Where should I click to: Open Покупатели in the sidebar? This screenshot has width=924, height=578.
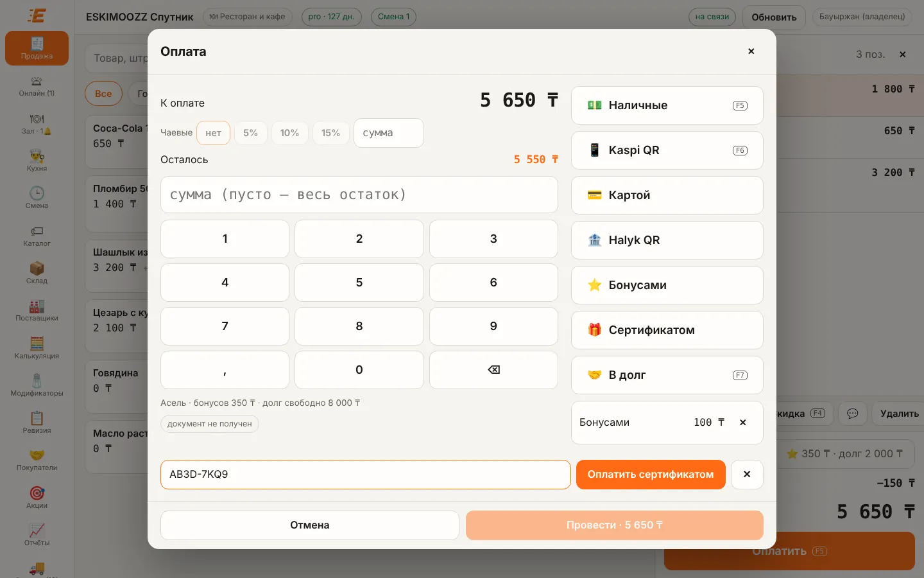[37, 459]
